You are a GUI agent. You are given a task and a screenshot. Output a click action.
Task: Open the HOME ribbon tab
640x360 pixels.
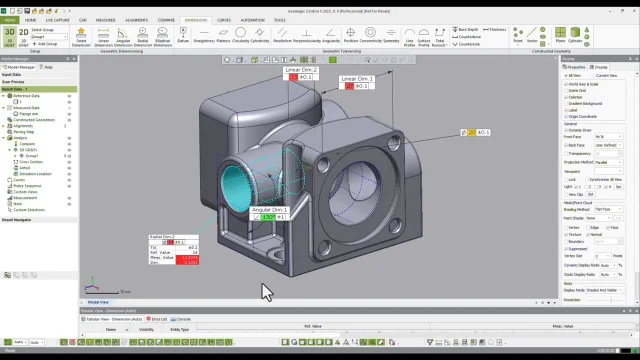tap(30, 20)
